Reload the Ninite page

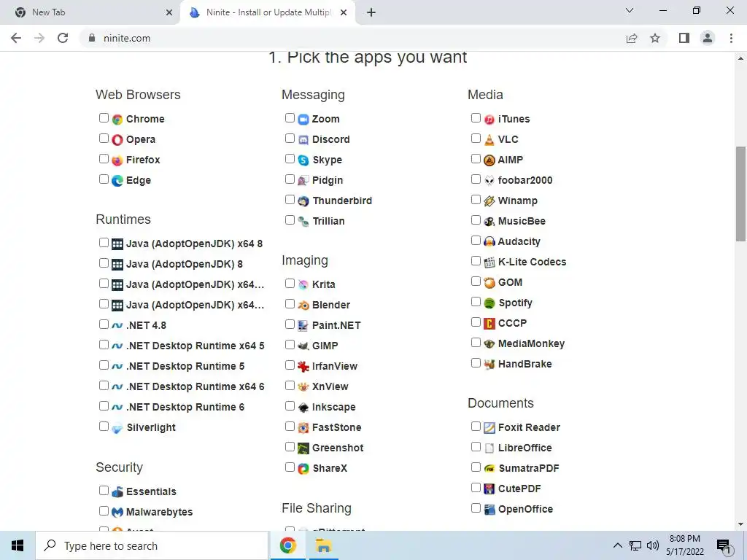click(x=63, y=38)
